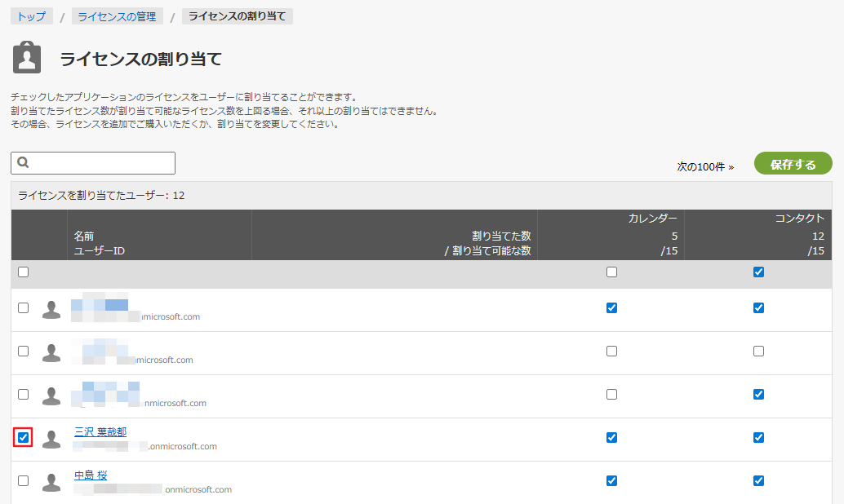
Task: Check カレンダー license for second user
Action: pyautogui.click(x=611, y=351)
